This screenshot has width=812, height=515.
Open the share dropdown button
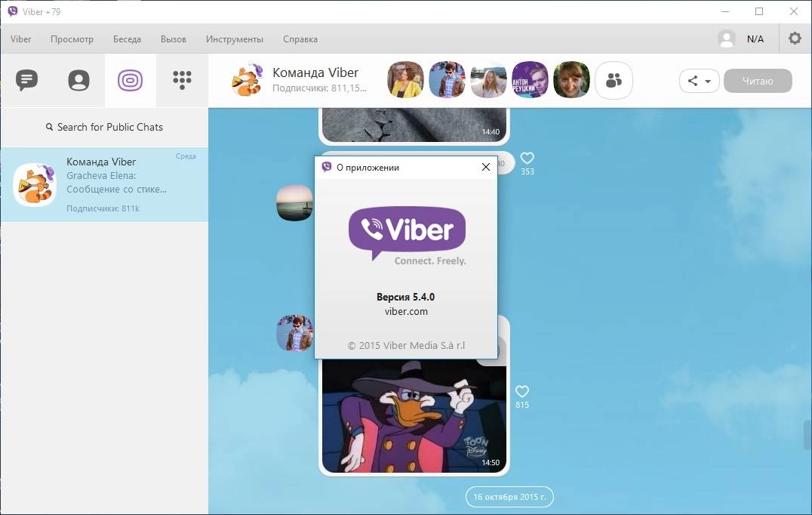699,81
